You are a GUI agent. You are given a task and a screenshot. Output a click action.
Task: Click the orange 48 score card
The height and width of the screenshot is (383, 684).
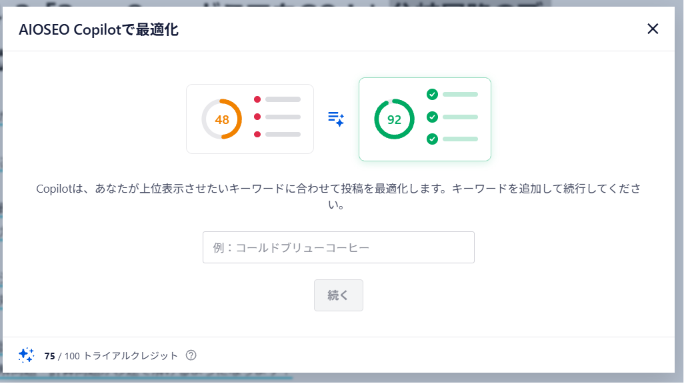click(250, 119)
